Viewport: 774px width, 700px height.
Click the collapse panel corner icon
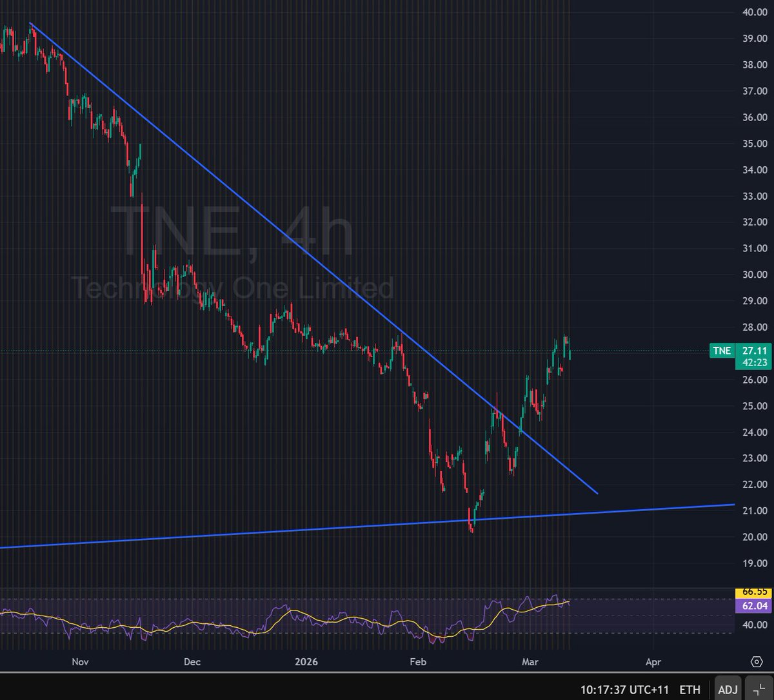[758, 690]
